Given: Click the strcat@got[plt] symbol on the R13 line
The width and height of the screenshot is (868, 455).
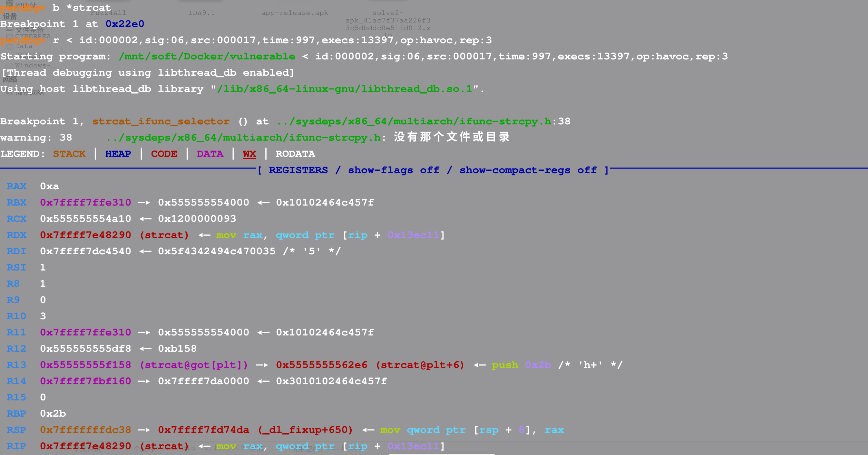Looking at the screenshot, I should tap(194, 365).
